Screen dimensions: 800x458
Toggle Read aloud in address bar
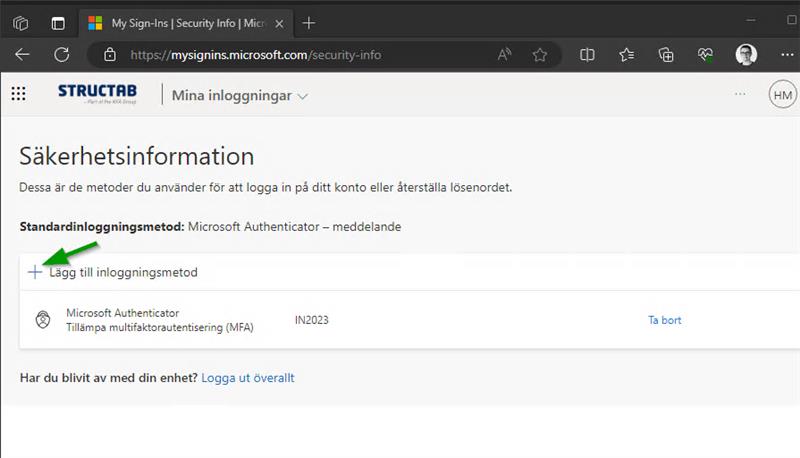click(505, 55)
